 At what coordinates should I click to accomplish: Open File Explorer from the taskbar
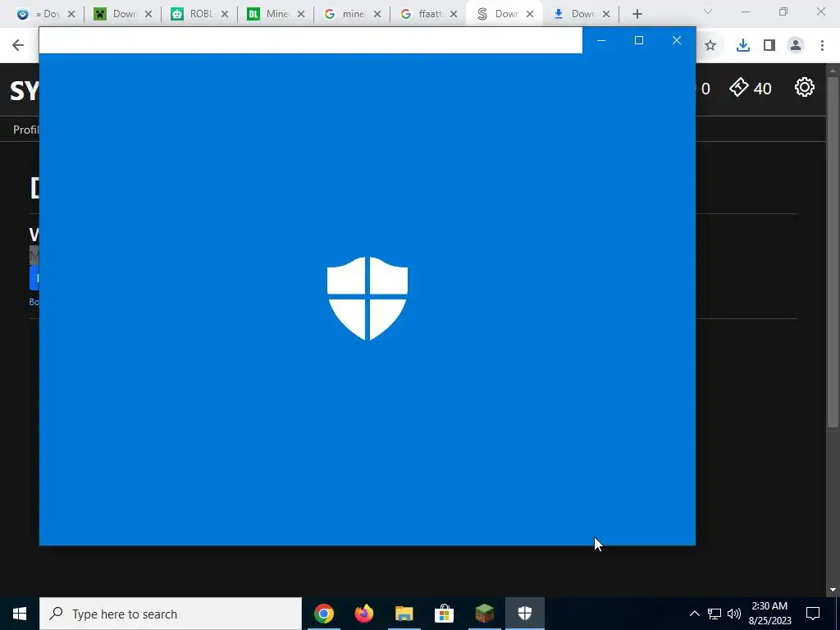point(404,614)
